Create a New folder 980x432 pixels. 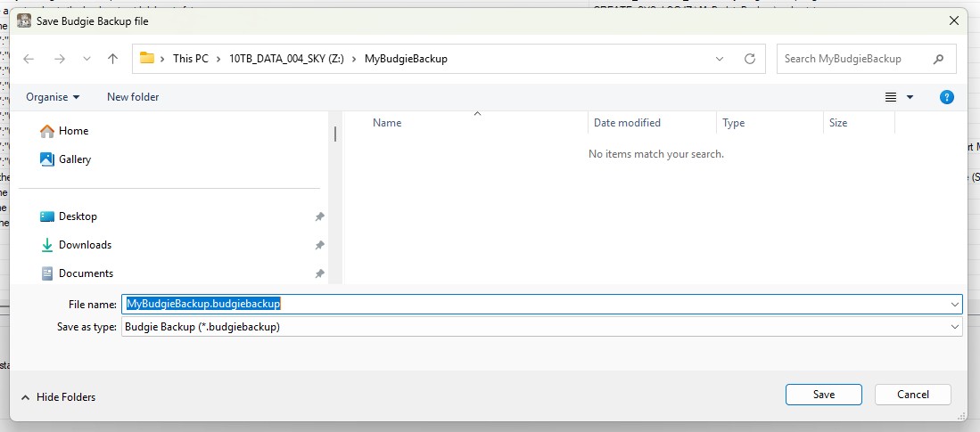[x=133, y=97]
